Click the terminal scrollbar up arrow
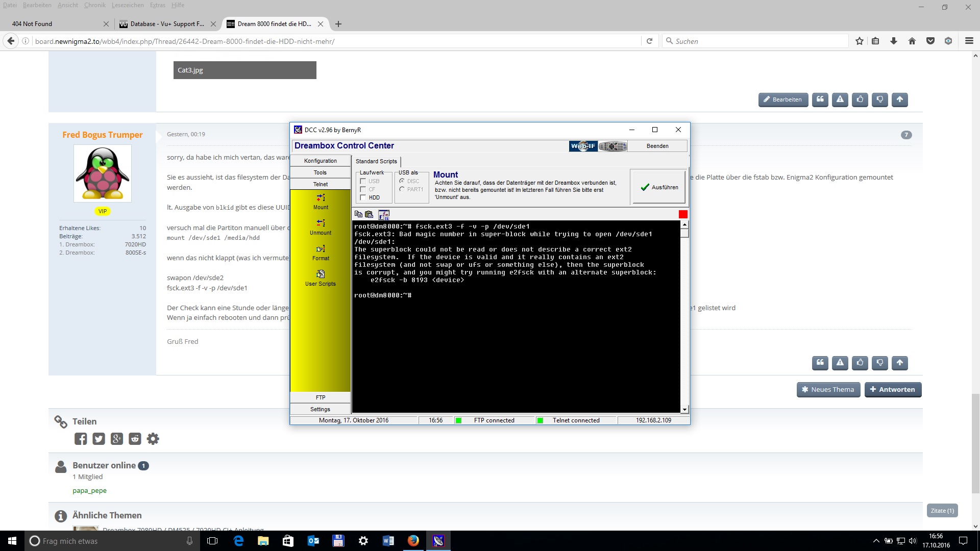Screen dimensions: 980x551 pos(684,224)
